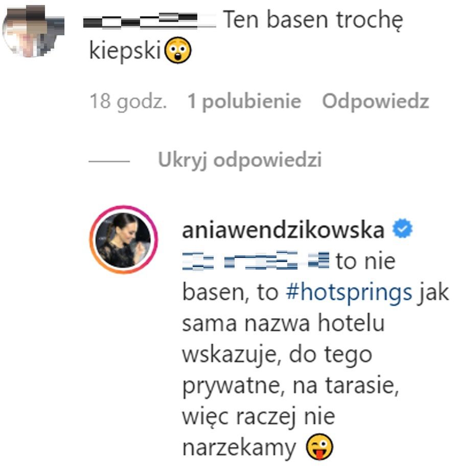Click the horizontal line beside Ukryj odpowiedzi
The image size is (460, 476).
(109, 161)
